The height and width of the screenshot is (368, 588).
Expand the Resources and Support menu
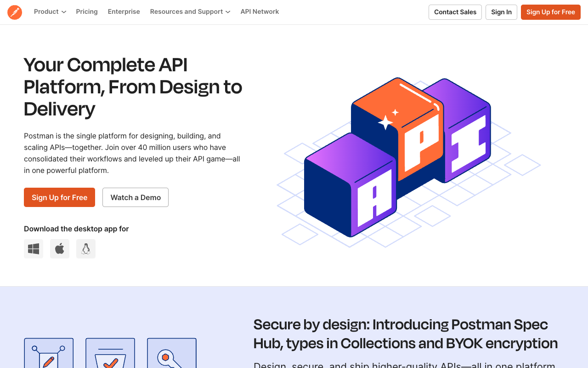tap(190, 11)
